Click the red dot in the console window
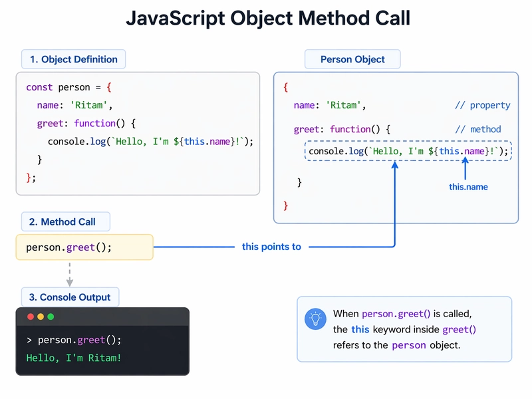532x399 pixels. [30, 317]
